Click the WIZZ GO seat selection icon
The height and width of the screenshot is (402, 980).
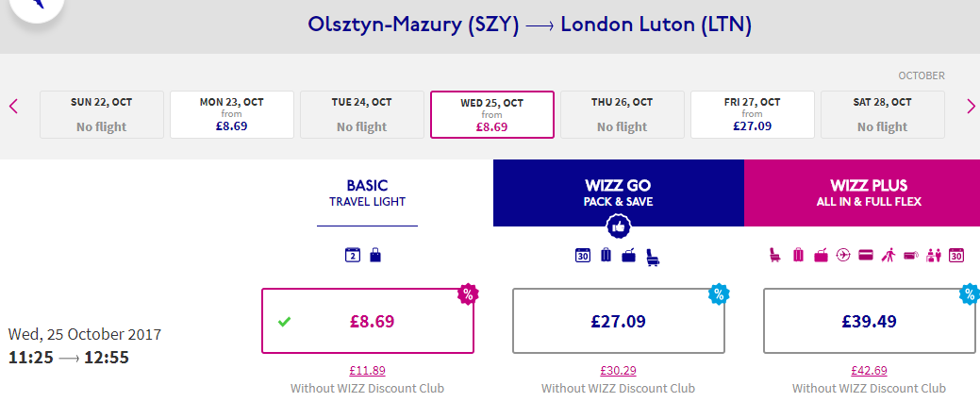click(x=655, y=257)
